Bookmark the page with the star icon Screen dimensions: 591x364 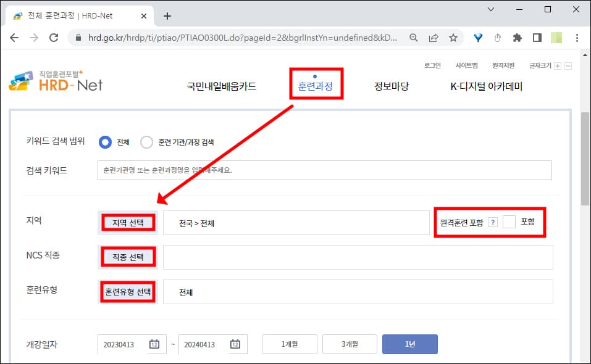pyautogui.click(x=453, y=37)
